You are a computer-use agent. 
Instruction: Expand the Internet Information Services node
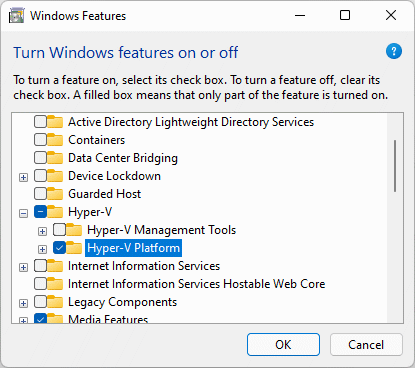23,267
